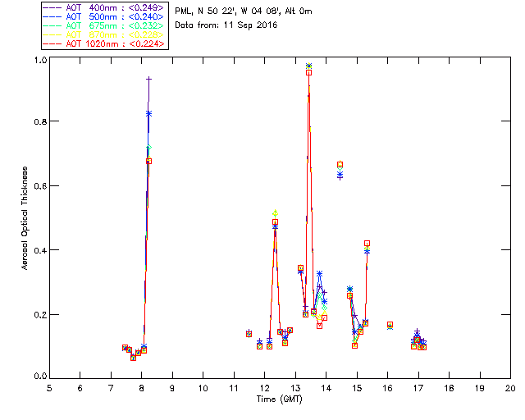Select the AOT 400nm legend entry
The height and width of the screenshot is (420, 525).
tap(104, 7)
